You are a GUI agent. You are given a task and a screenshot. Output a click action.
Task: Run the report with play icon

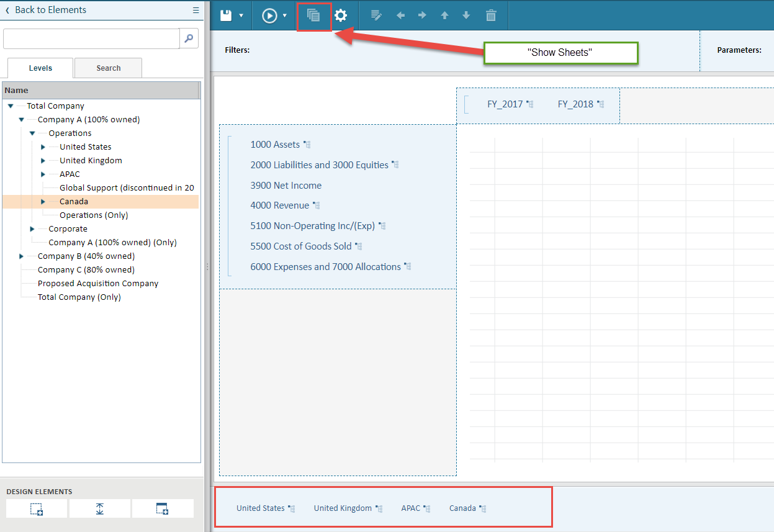tap(269, 16)
